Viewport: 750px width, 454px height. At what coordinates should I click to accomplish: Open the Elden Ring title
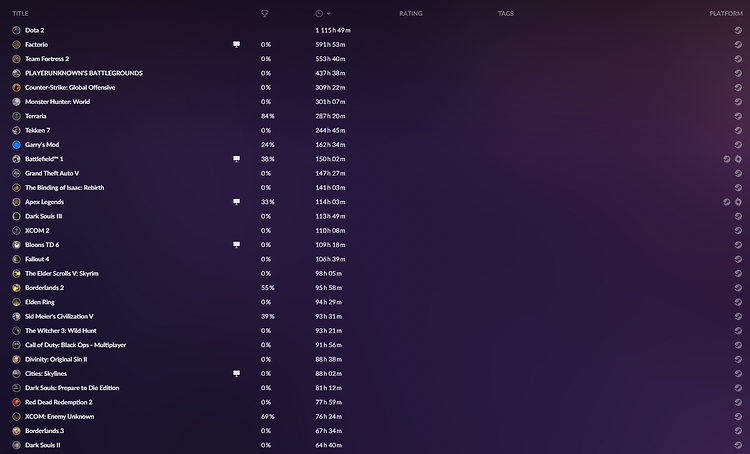pyautogui.click(x=40, y=302)
